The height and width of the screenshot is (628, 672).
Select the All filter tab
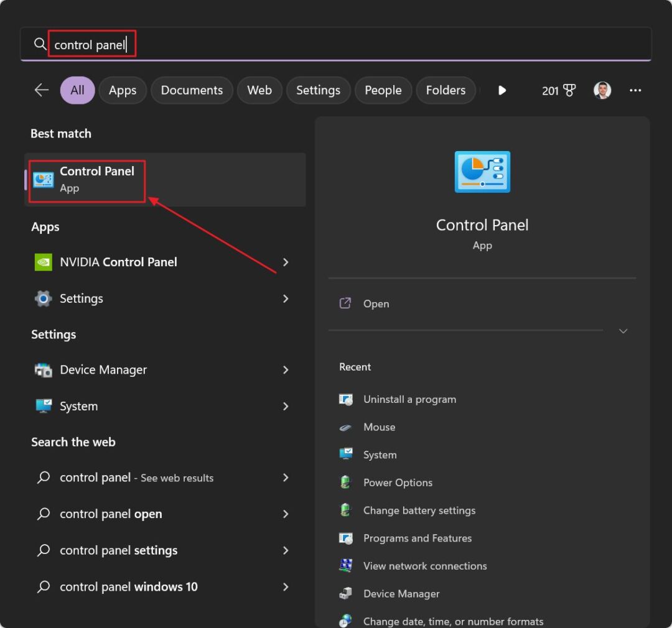pyautogui.click(x=77, y=90)
